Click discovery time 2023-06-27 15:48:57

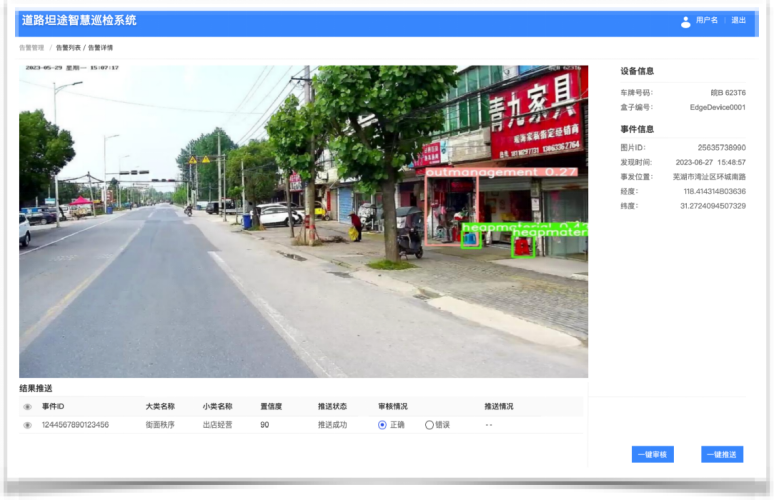pyautogui.click(x=711, y=162)
